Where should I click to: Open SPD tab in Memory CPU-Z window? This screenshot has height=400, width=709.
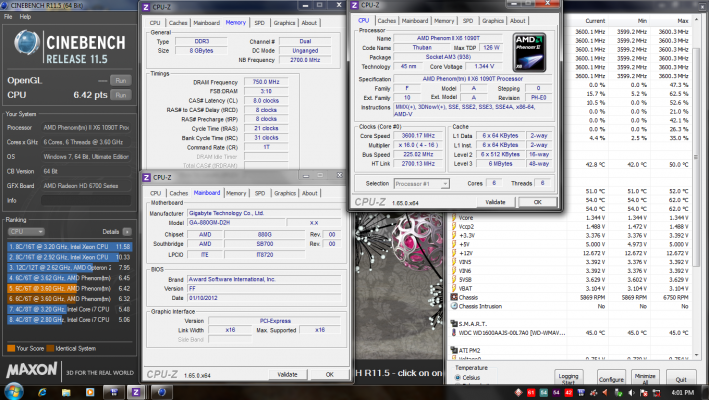260,23
